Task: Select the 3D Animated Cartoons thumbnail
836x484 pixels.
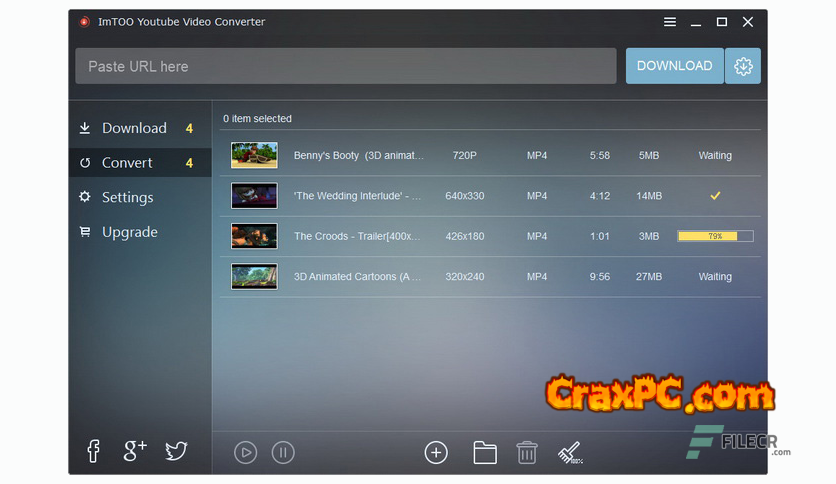Action: click(254, 277)
